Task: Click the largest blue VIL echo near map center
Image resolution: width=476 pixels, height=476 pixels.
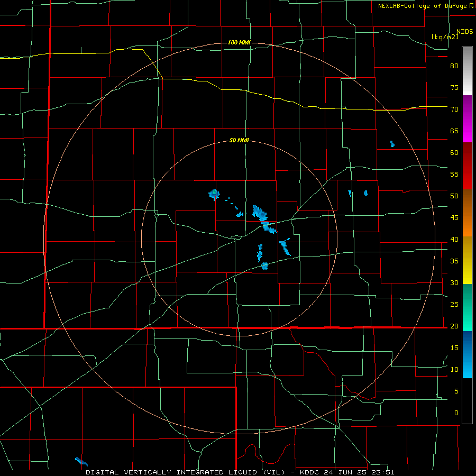Action: click(x=263, y=219)
